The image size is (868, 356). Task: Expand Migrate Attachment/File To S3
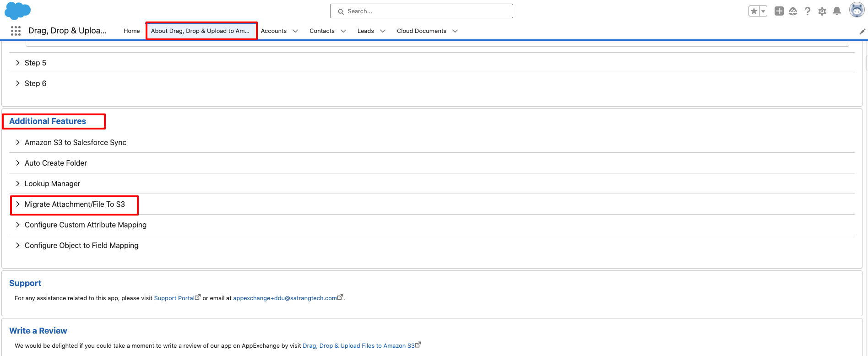pyautogui.click(x=432, y=204)
